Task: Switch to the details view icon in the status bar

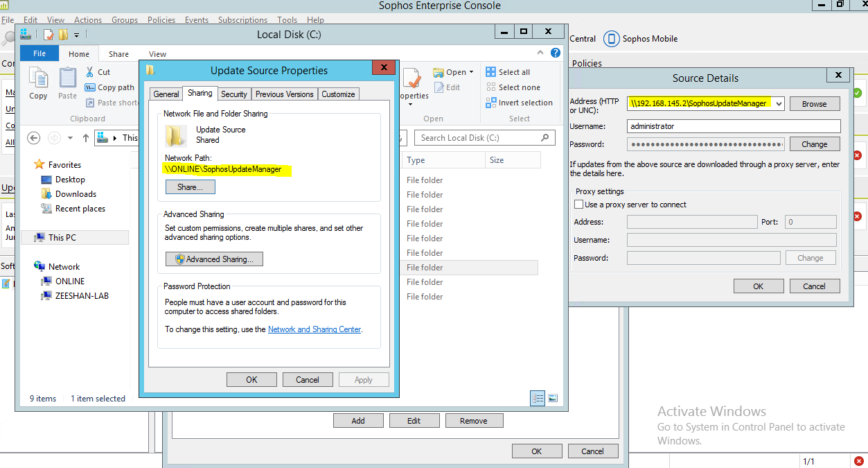Action: pos(538,398)
